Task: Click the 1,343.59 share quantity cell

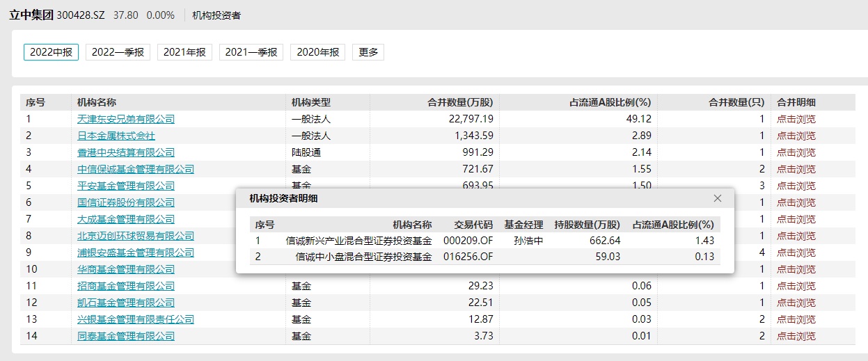Action: pyautogui.click(x=474, y=136)
